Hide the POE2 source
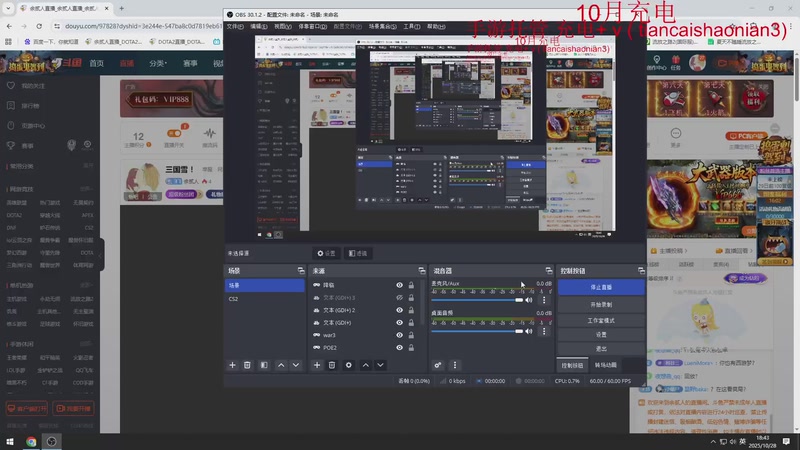The height and width of the screenshot is (450, 800). tap(399, 347)
